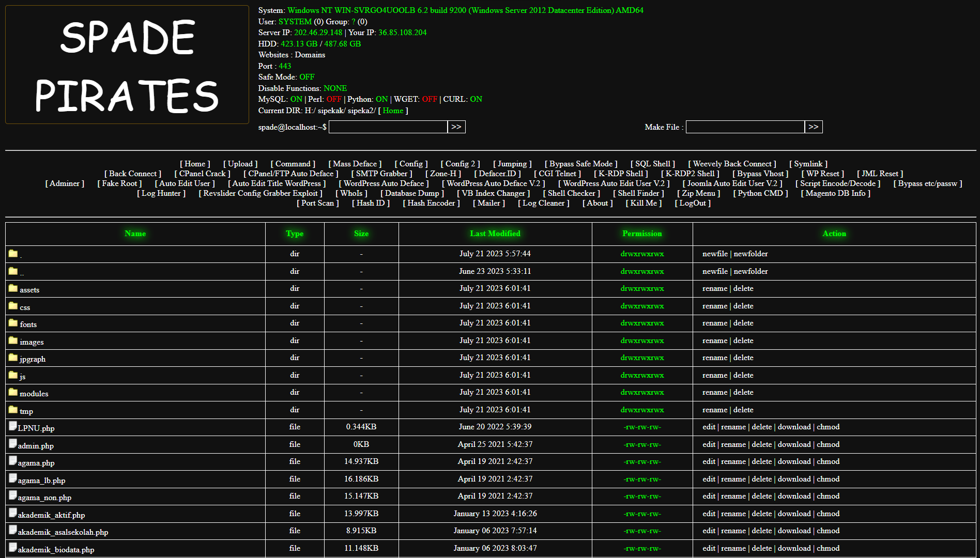Submit the shell command with >> button

pos(456,127)
